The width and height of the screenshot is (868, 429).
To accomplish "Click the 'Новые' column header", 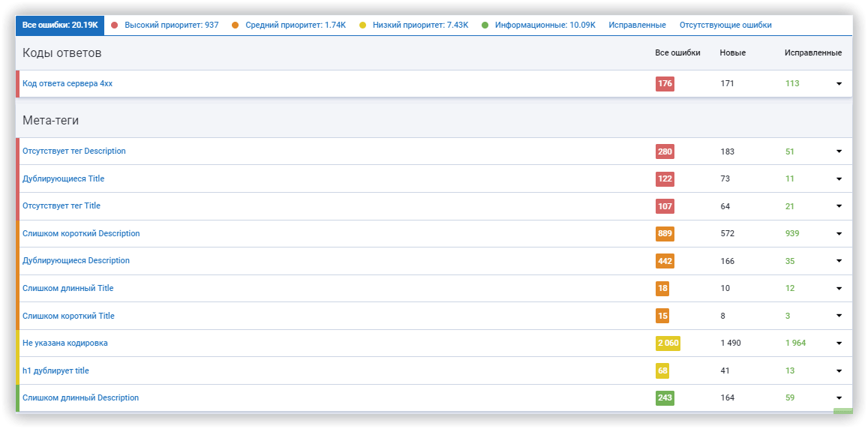I will click(732, 53).
